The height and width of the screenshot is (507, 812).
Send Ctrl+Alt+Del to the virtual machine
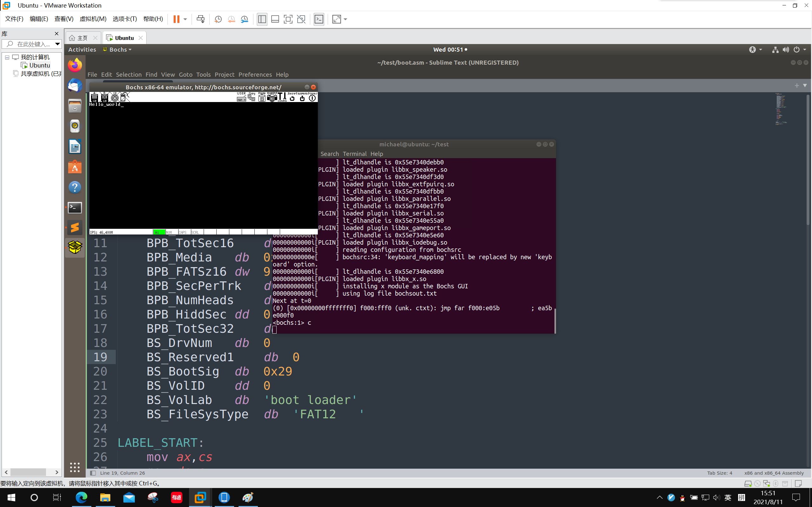click(201, 19)
